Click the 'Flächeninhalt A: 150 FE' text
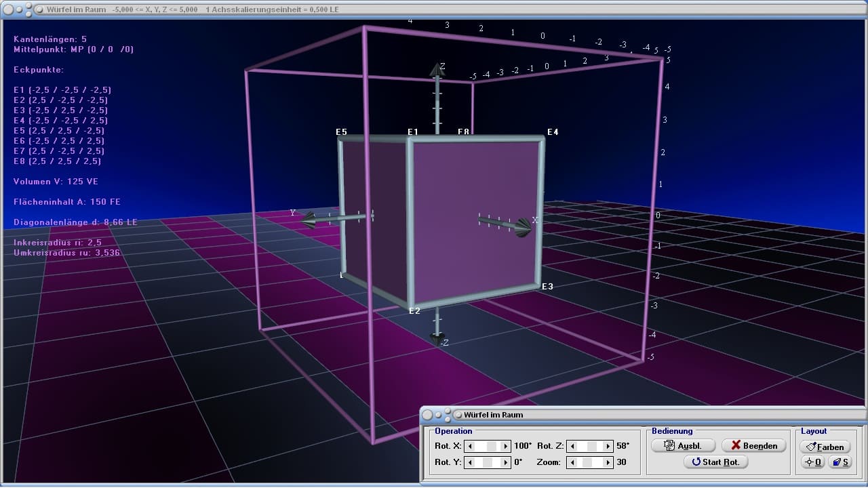 (67, 202)
